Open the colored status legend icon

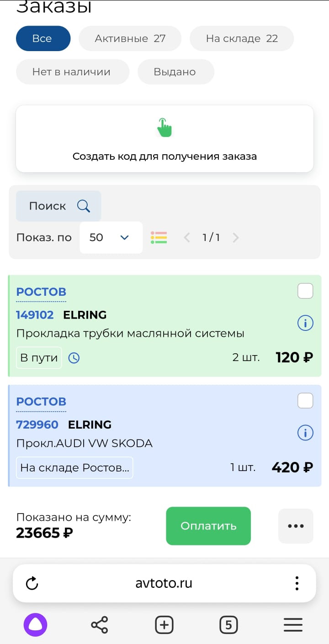[159, 237]
